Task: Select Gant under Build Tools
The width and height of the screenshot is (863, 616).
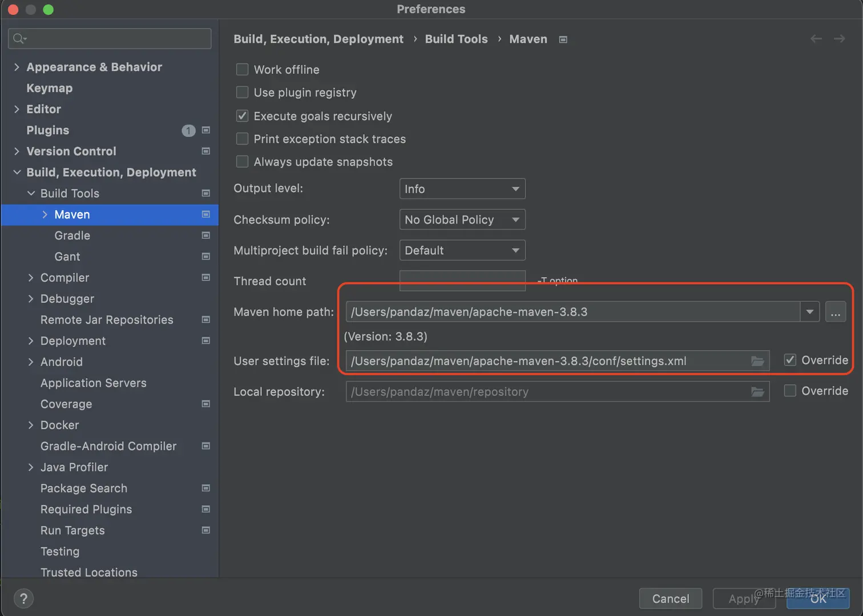Action: 67,257
